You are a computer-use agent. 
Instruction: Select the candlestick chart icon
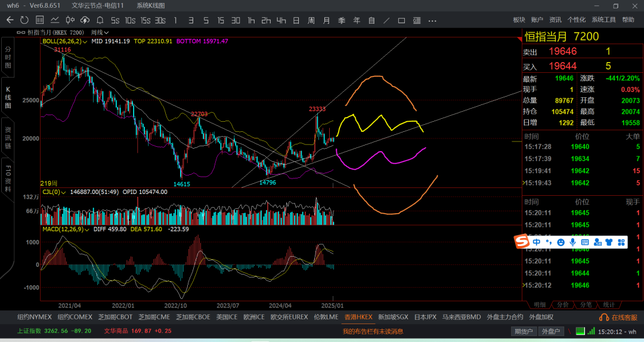(x=70, y=20)
